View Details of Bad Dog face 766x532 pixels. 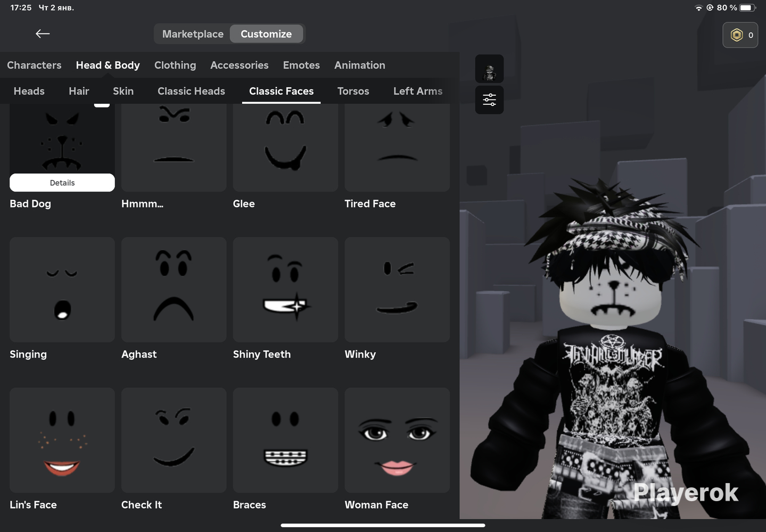[x=62, y=182]
